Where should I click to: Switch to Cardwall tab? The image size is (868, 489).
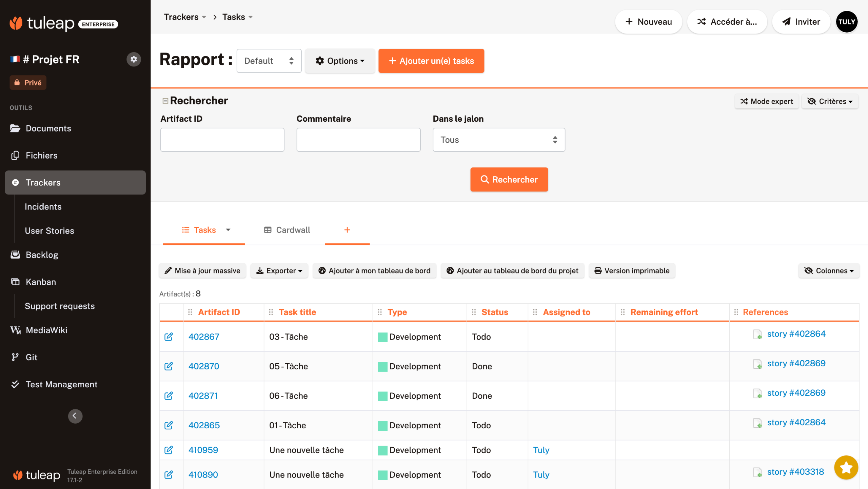(x=287, y=230)
